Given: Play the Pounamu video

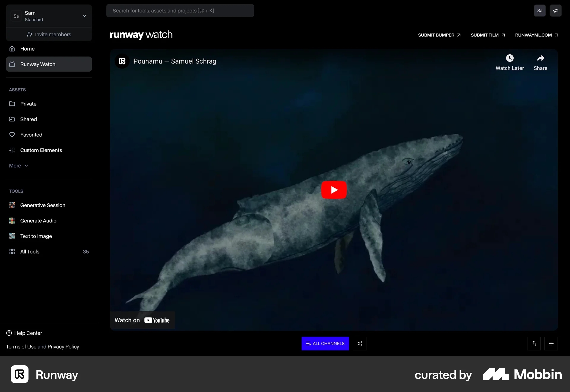Looking at the screenshot, I should coord(334,190).
